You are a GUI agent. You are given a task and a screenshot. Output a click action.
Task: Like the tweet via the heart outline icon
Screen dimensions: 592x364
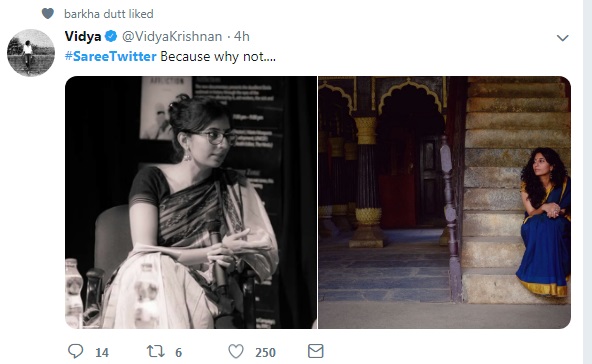236,352
